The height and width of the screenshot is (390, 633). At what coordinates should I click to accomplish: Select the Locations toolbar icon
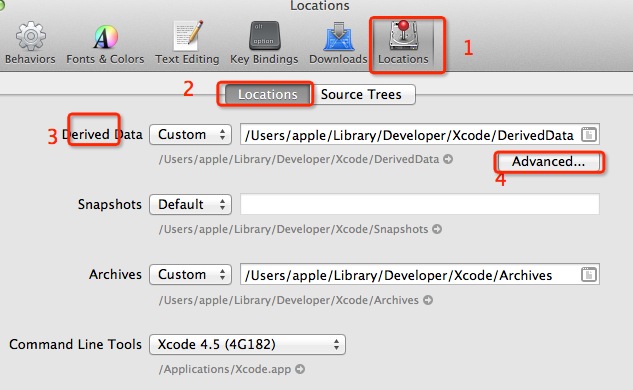coord(403,43)
